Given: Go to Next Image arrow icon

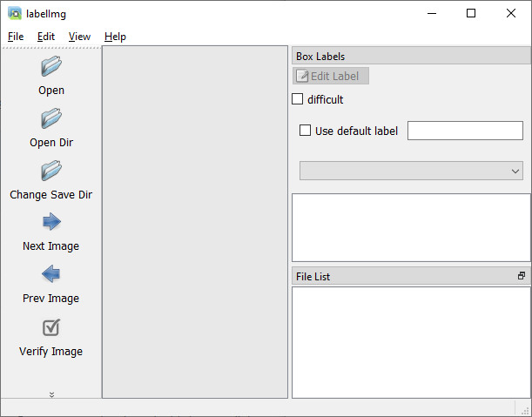Looking at the screenshot, I should pyautogui.click(x=51, y=222).
